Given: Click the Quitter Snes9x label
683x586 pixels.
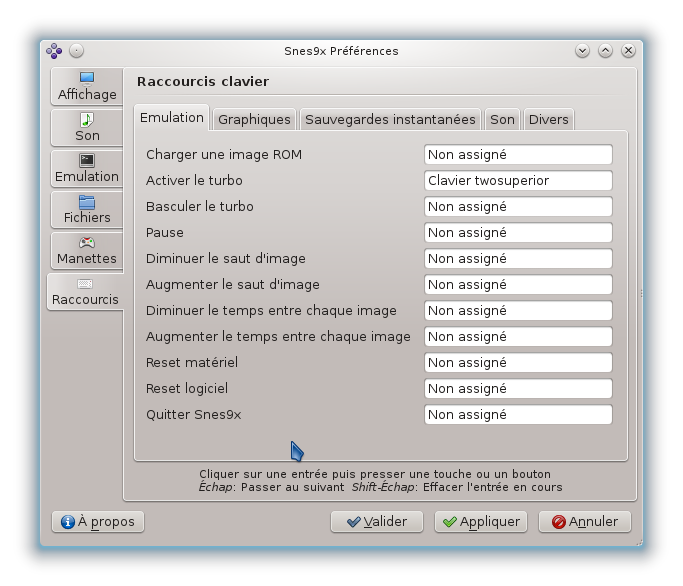Looking at the screenshot, I should tap(193, 414).
